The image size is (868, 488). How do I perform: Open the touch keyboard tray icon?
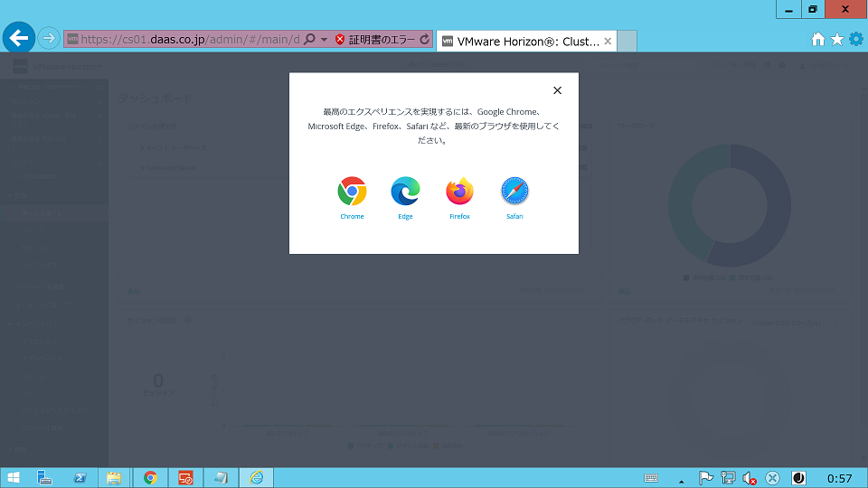651,478
